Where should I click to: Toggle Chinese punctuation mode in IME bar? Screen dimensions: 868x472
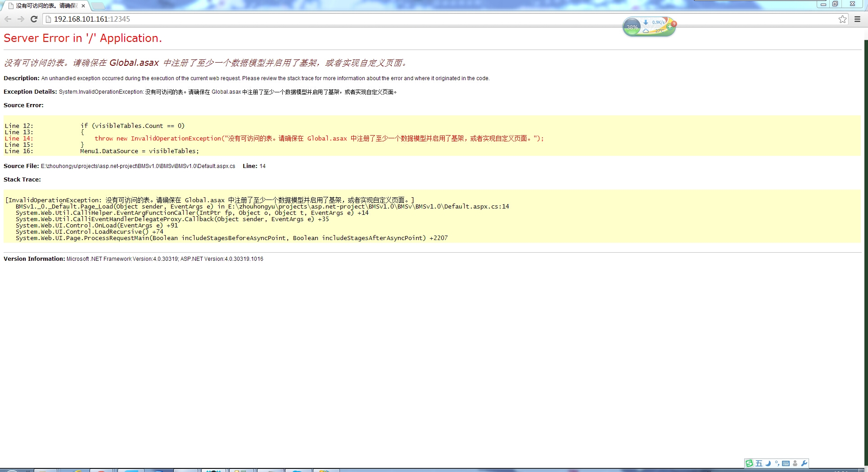point(777,463)
